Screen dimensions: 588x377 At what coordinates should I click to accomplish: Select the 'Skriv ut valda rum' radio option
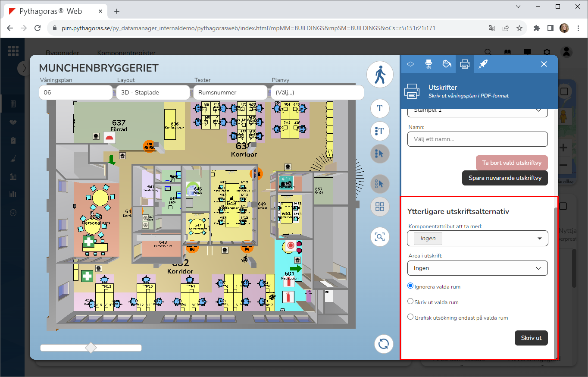click(x=410, y=302)
